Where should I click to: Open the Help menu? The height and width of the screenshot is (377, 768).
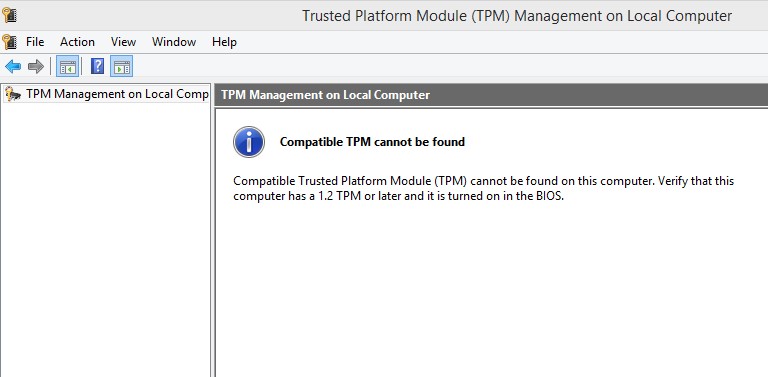pos(224,42)
